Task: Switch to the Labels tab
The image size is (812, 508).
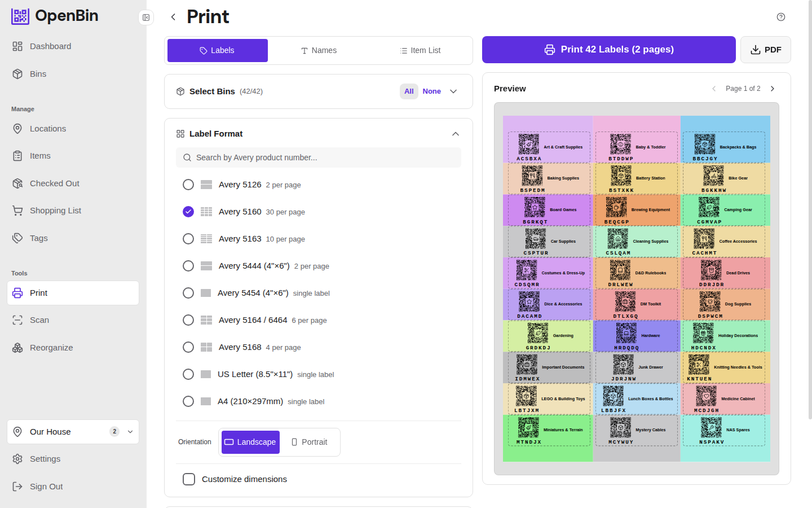Action: click(218, 50)
